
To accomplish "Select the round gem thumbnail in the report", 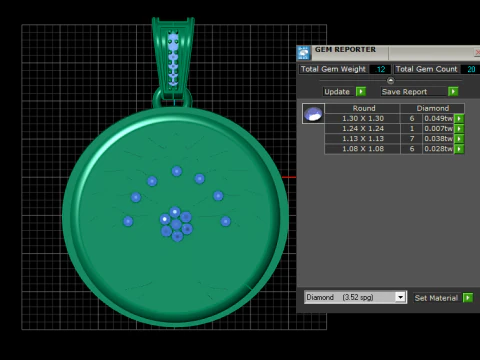I will point(313,113).
